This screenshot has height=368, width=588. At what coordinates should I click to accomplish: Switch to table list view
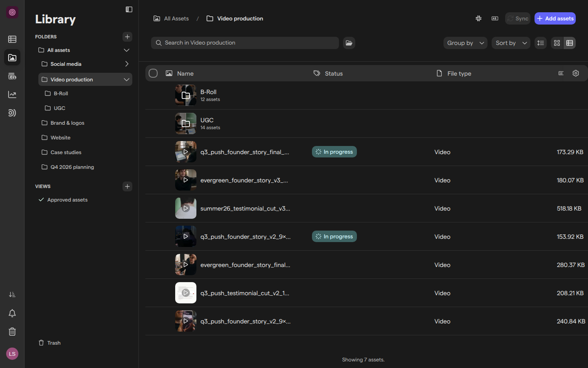point(570,43)
